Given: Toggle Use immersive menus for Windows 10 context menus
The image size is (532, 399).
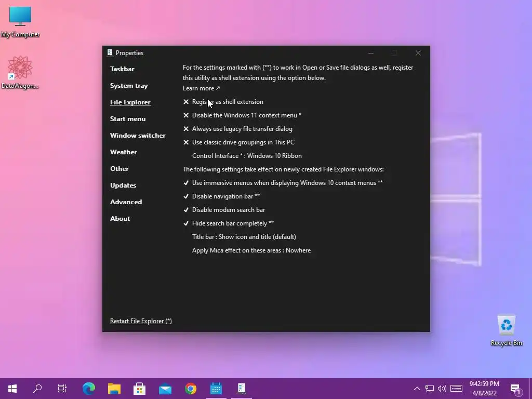Looking at the screenshot, I should point(283,183).
